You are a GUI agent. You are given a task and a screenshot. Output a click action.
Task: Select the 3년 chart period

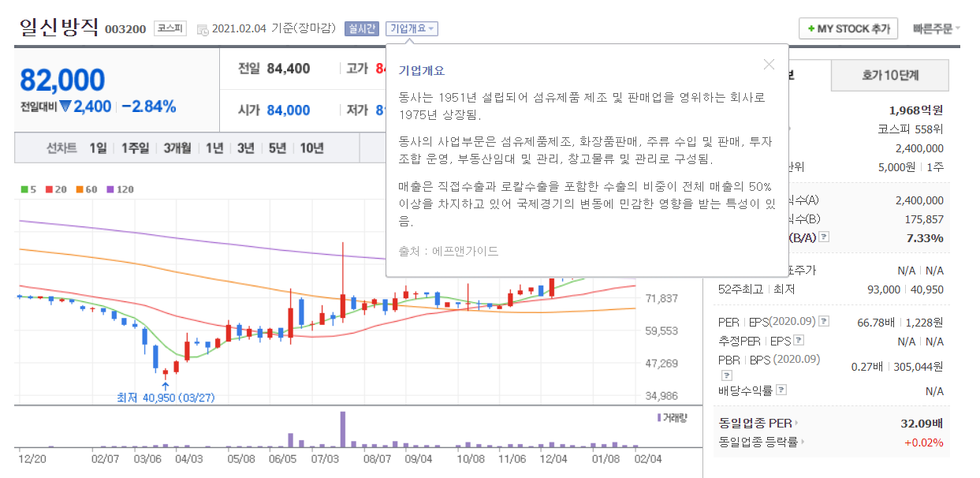[246, 148]
